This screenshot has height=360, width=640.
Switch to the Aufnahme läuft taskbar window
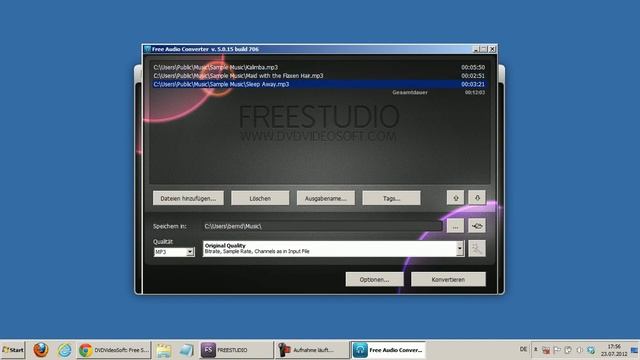click(312, 350)
